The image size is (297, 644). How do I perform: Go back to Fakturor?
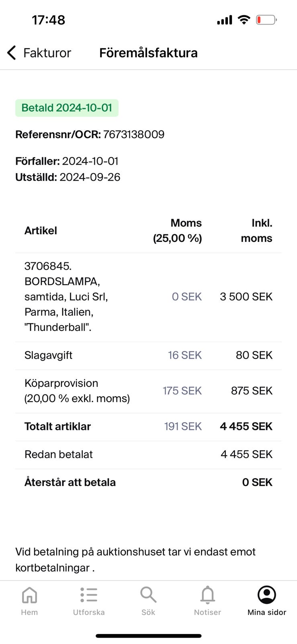[47, 53]
